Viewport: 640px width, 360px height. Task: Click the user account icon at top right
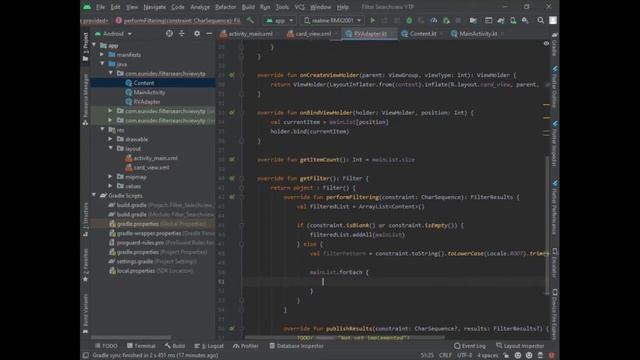click(553, 20)
